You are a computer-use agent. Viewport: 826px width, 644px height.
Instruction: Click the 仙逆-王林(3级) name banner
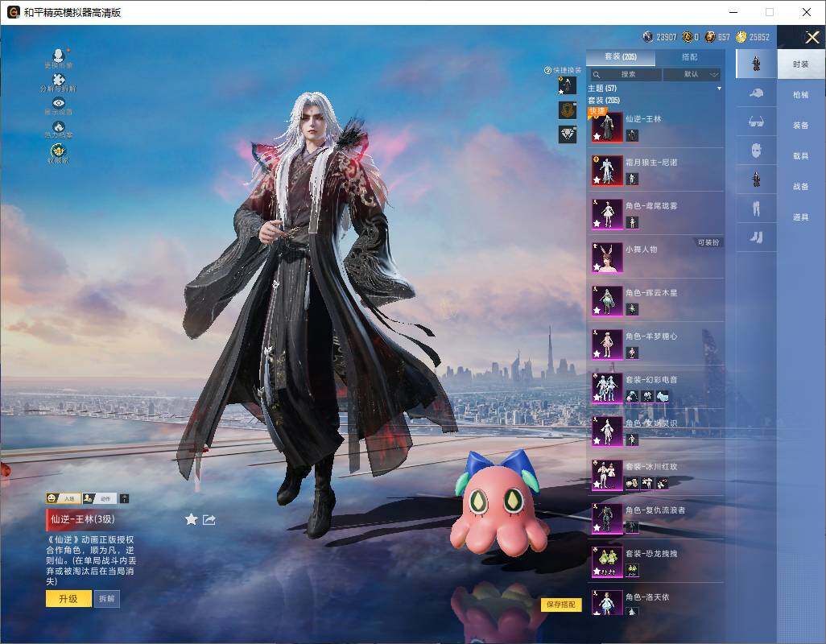point(83,520)
